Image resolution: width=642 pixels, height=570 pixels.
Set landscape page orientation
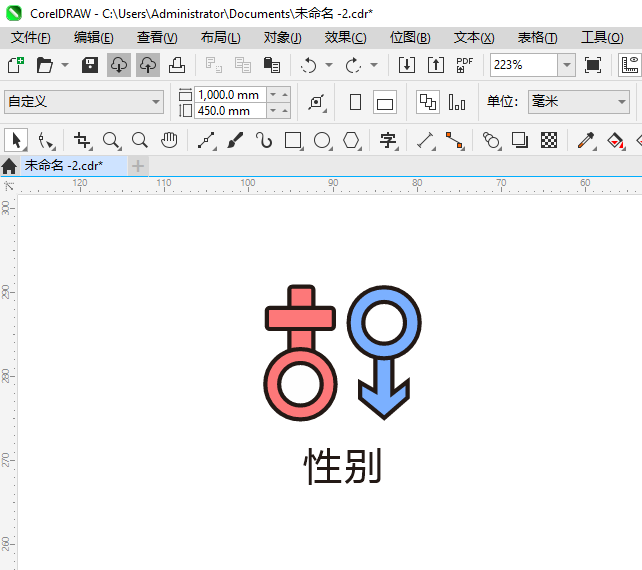coord(385,102)
